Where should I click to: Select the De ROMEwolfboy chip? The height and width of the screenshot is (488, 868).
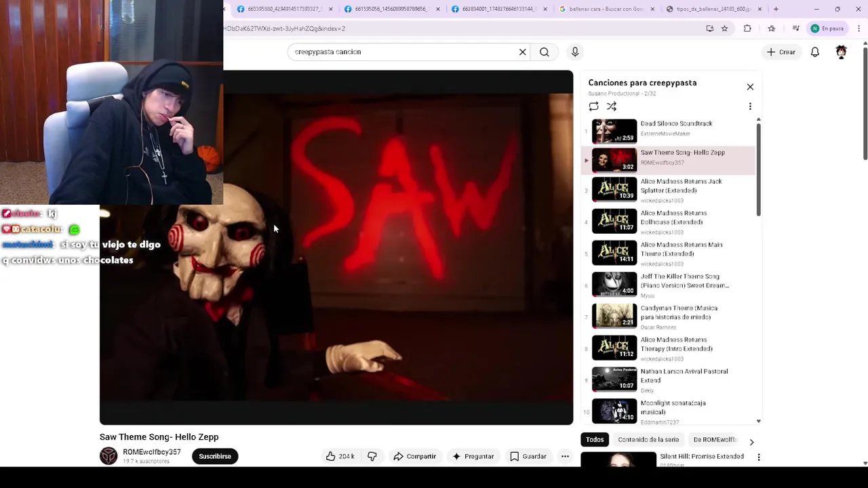pos(715,440)
